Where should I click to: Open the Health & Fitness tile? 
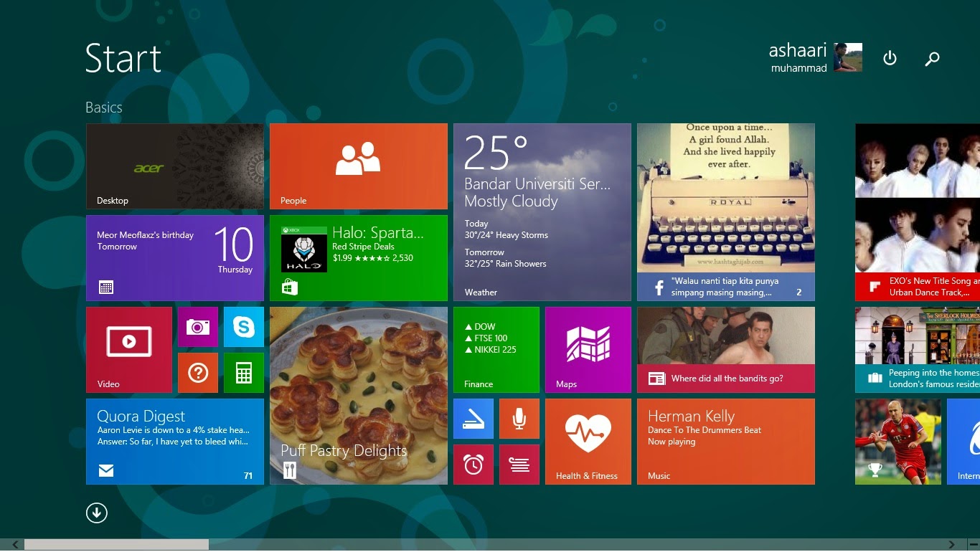(x=588, y=441)
